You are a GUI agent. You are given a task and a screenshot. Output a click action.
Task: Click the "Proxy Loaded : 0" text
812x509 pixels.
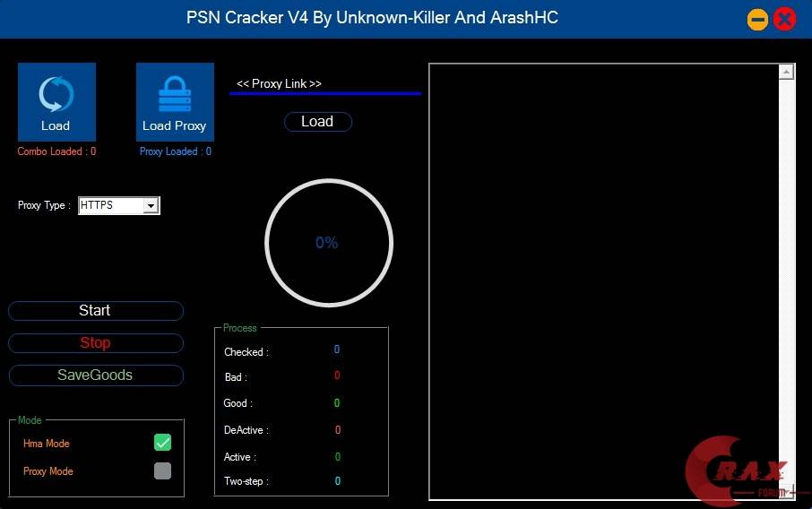point(175,151)
